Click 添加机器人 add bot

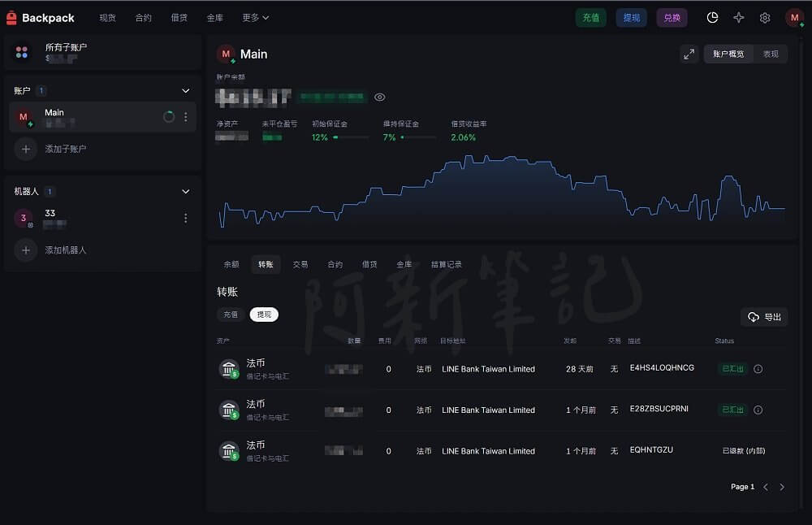(x=65, y=250)
